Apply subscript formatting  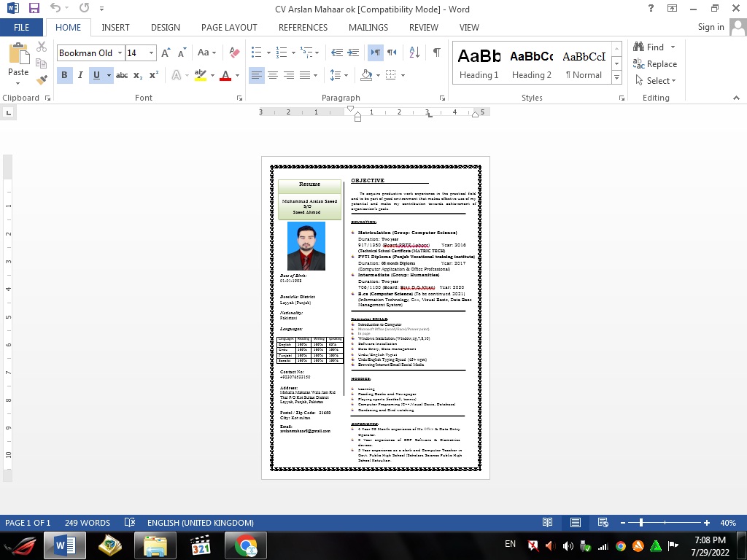[x=136, y=75]
